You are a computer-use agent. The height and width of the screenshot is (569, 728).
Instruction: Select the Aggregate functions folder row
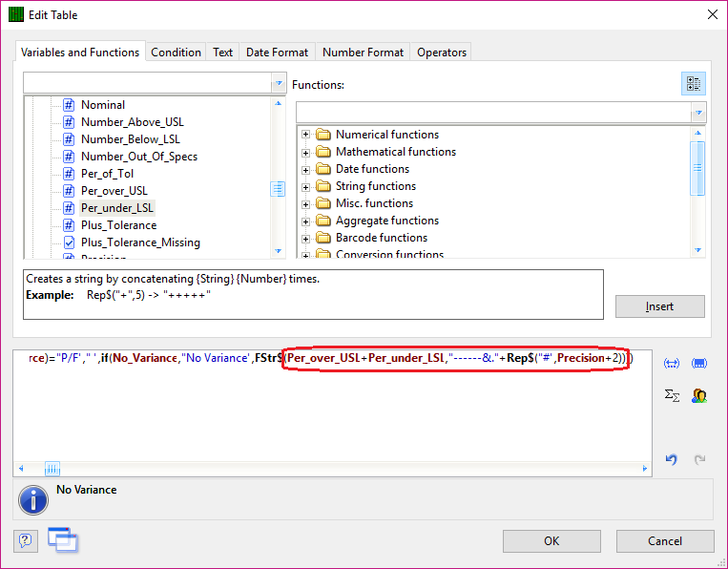387,221
